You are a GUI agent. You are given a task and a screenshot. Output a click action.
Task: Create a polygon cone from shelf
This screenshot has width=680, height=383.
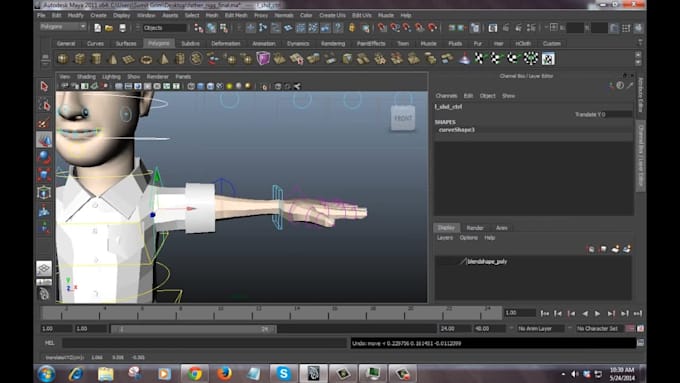(113, 59)
